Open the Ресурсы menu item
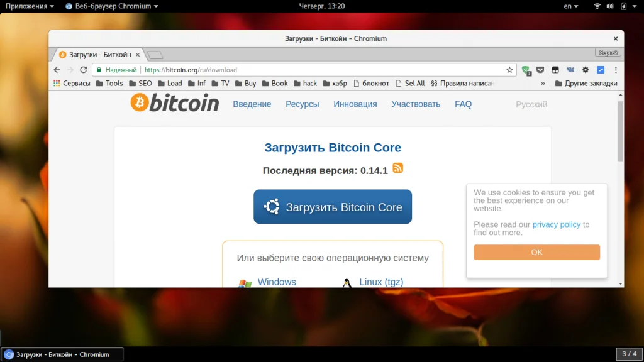The width and height of the screenshot is (644, 362). point(303,104)
